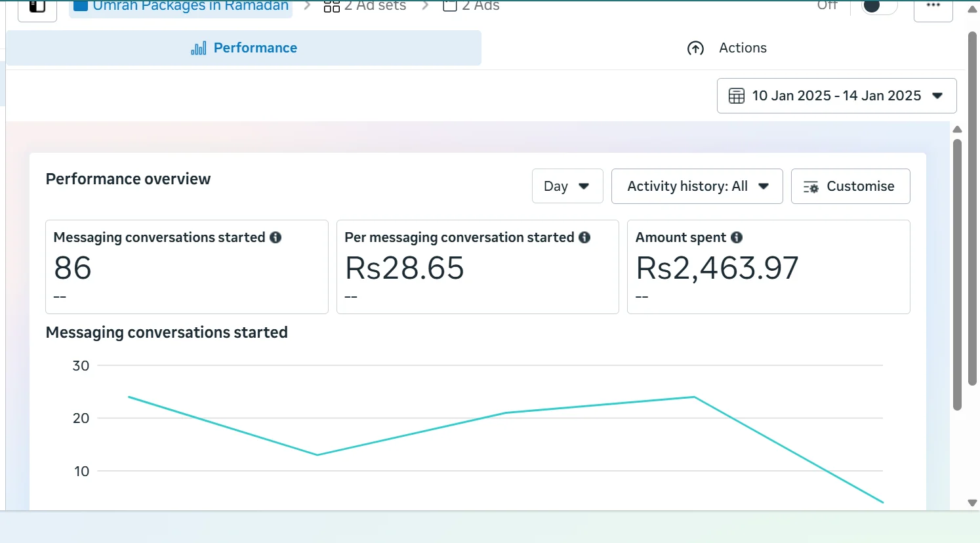Open the three-dots more options menu
Image resolution: width=980 pixels, height=543 pixels.
(933, 7)
